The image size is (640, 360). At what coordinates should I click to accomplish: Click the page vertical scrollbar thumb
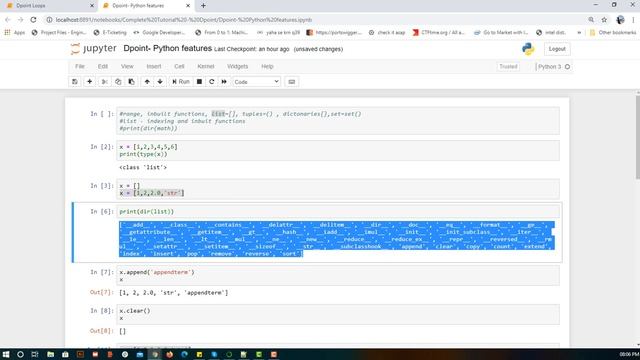click(638, 137)
